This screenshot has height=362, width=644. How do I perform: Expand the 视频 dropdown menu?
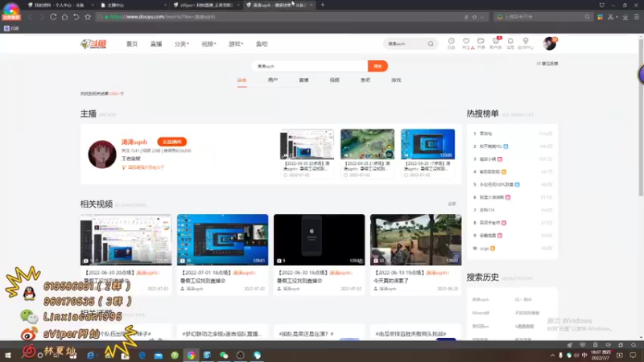pyautogui.click(x=208, y=44)
